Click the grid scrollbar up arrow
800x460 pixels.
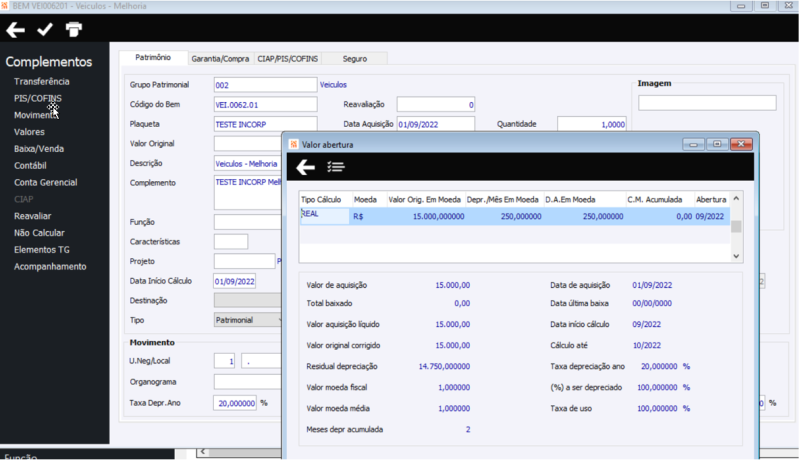[736, 198]
